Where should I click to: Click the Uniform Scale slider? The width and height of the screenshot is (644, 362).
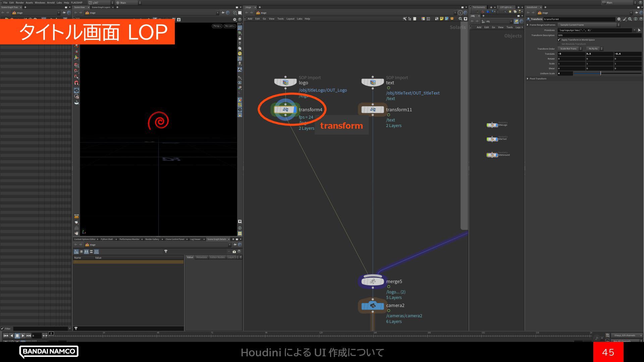click(x=600, y=73)
